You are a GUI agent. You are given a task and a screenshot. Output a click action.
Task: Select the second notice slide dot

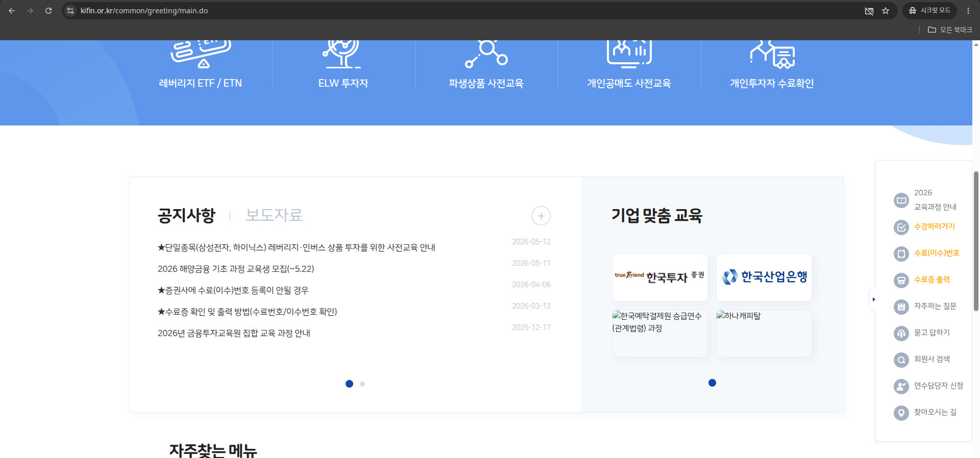[362, 384]
